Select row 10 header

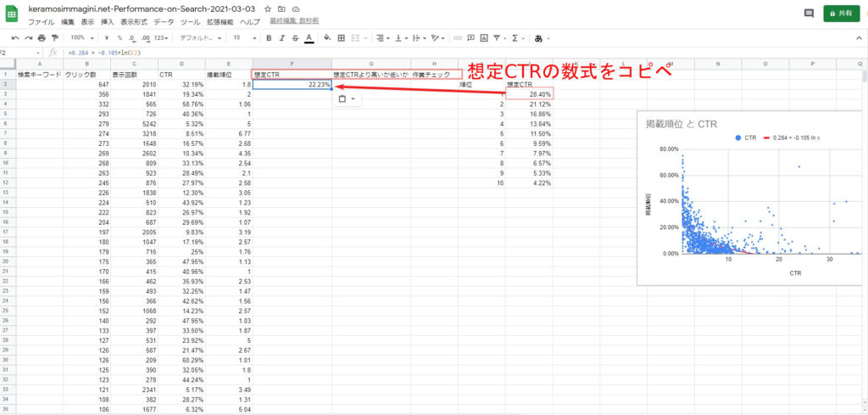[x=8, y=163]
